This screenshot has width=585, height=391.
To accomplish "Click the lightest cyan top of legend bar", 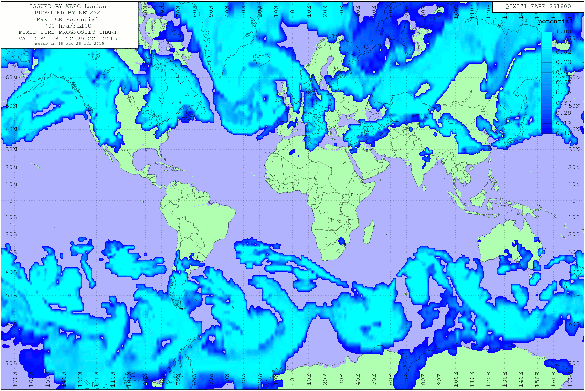I will (x=547, y=37).
